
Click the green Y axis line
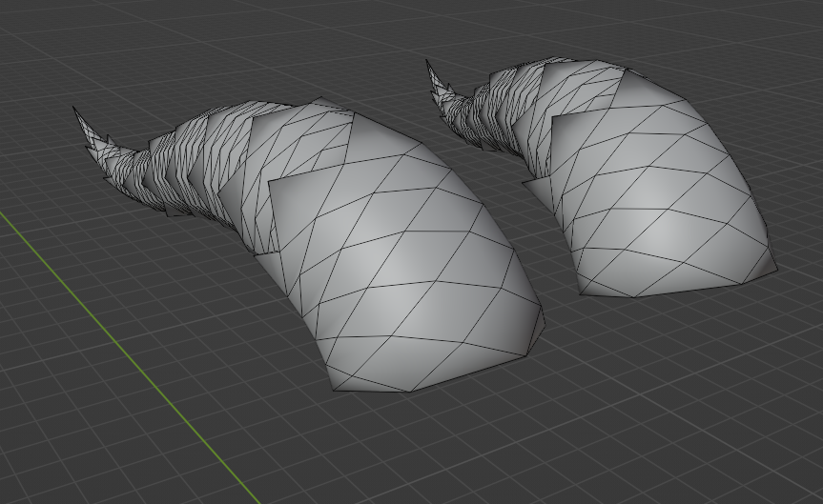click(130, 354)
